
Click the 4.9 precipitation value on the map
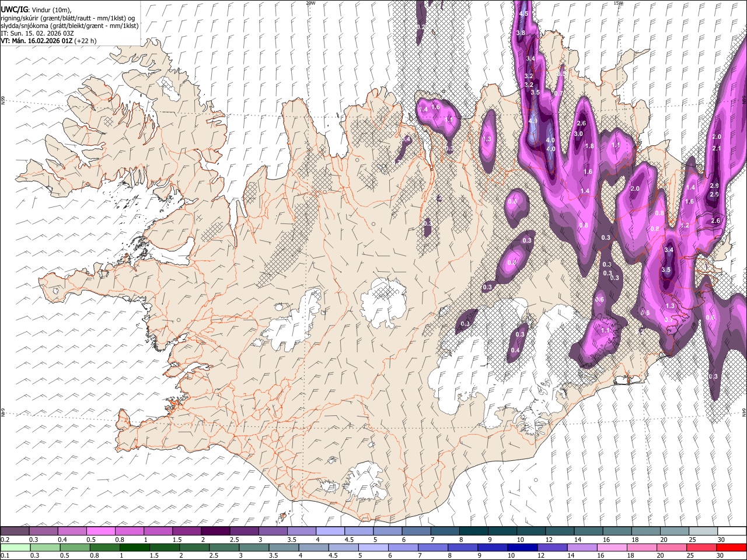533,121
